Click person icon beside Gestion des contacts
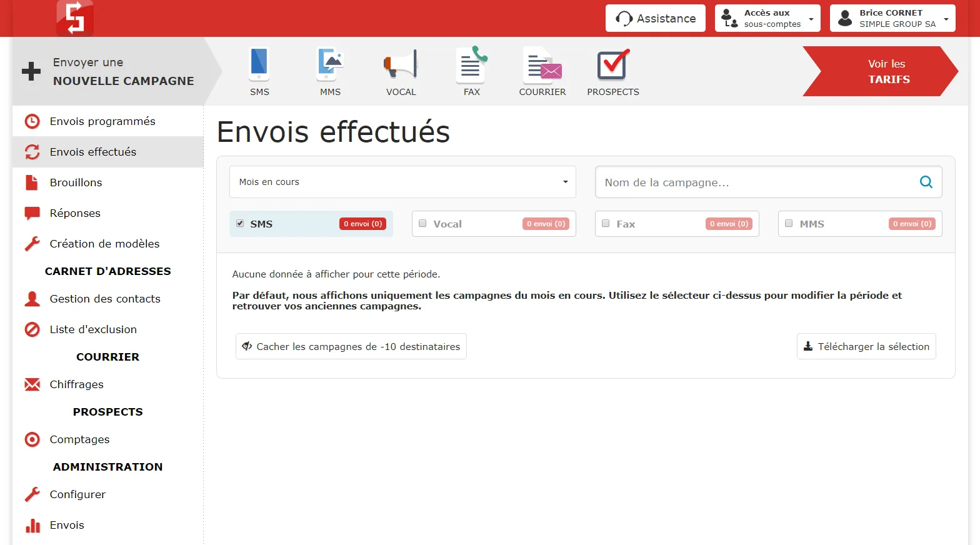 click(x=32, y=299)
